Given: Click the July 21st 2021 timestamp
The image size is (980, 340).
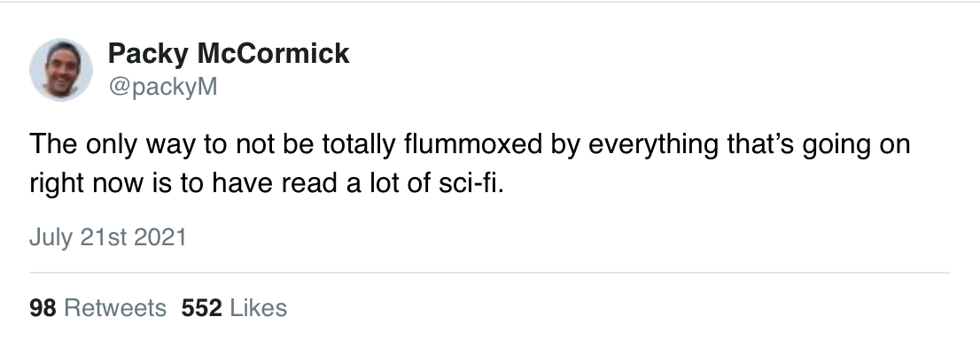Looking at the screenshot, I should click(x=107, y=237).
